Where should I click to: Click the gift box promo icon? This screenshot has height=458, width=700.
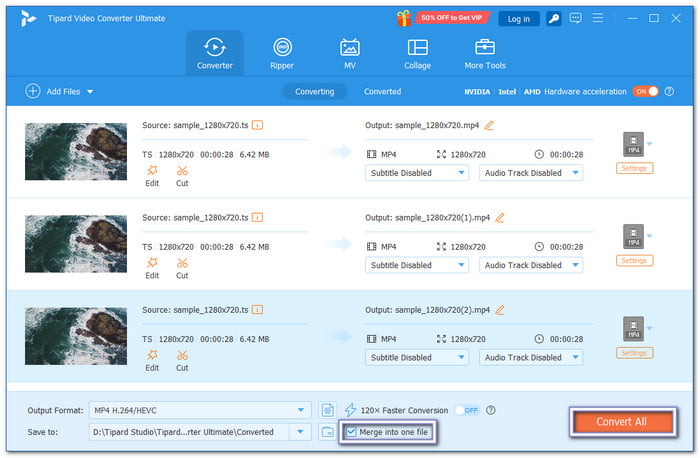point(404,18)
